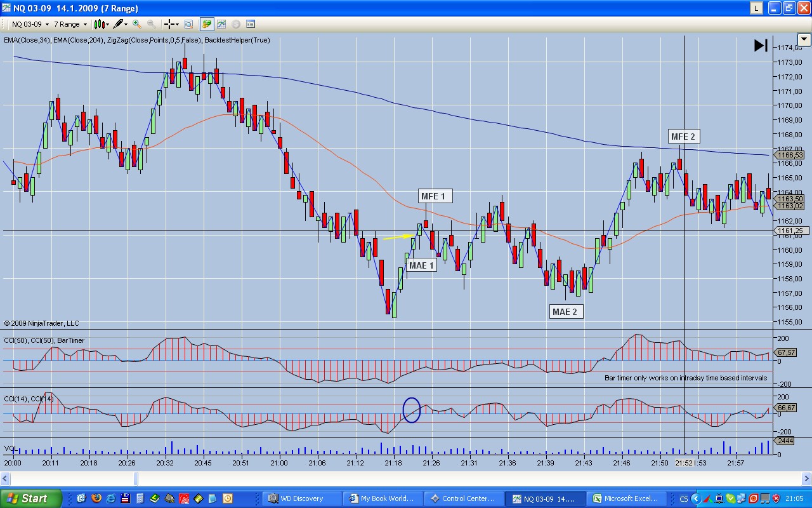Click the EMA indicator label text
The height and width of the screenshot is (508, 812).
pyautogui.click(x=136, y=40)
